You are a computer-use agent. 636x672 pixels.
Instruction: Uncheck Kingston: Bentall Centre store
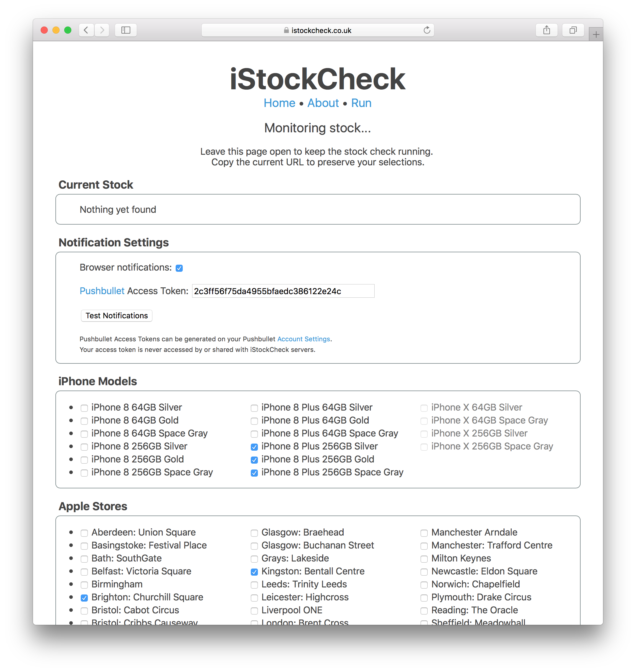coord(254,572)
